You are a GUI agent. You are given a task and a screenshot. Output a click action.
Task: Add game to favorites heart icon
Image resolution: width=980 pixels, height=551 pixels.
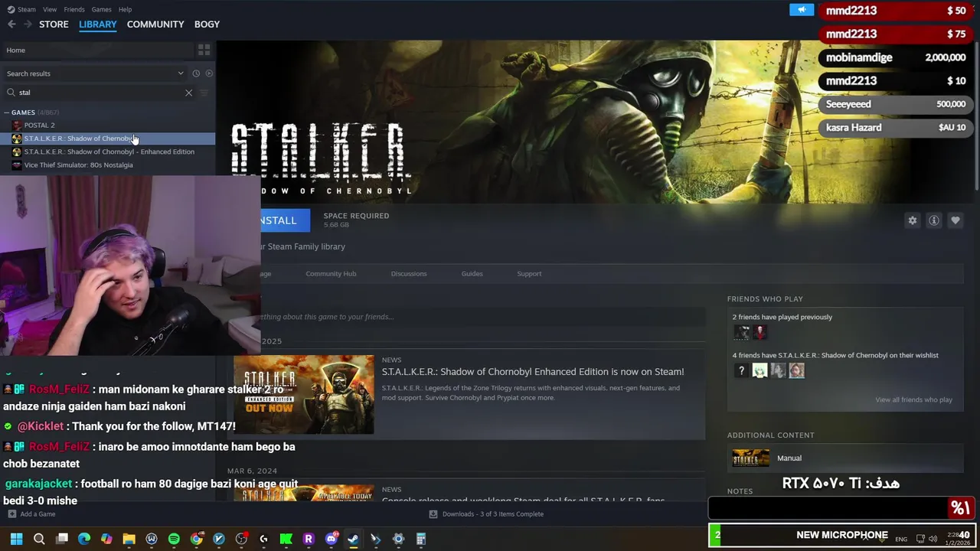pos(955,220)
